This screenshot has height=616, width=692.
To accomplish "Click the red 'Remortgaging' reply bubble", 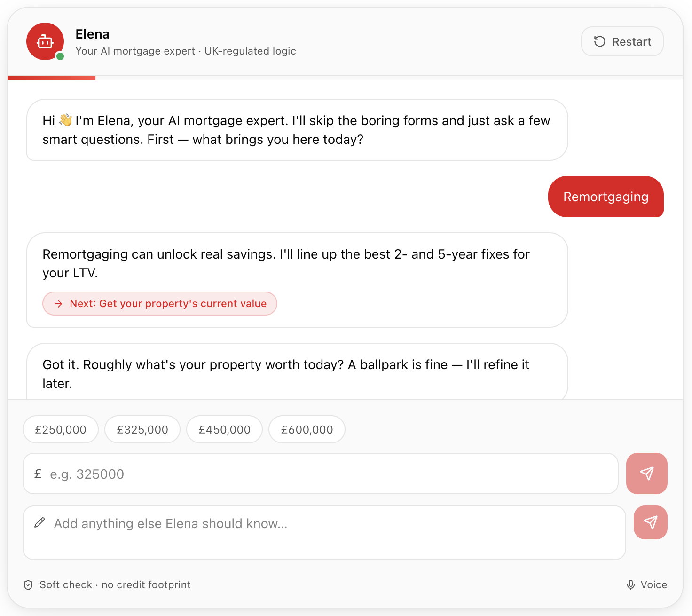I will click(606, 197).
